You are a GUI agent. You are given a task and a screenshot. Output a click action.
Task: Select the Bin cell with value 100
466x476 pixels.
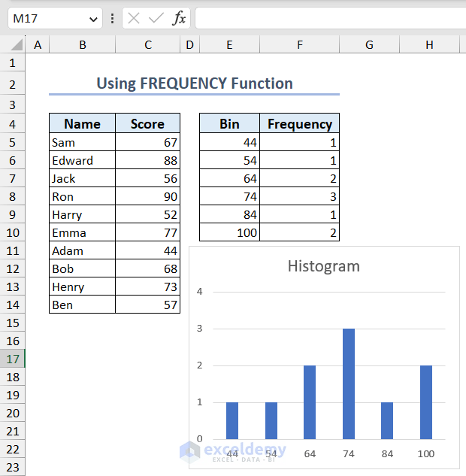pos(230,232)
